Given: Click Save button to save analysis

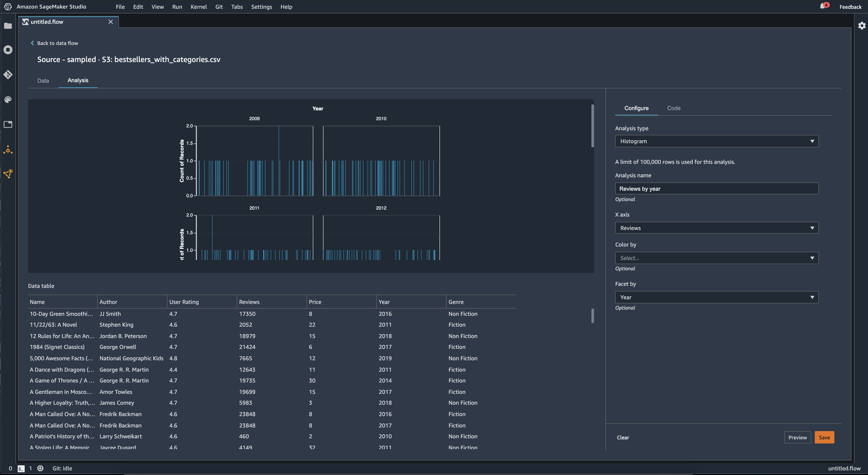Looking at the screenshot, I should point(824,437).
